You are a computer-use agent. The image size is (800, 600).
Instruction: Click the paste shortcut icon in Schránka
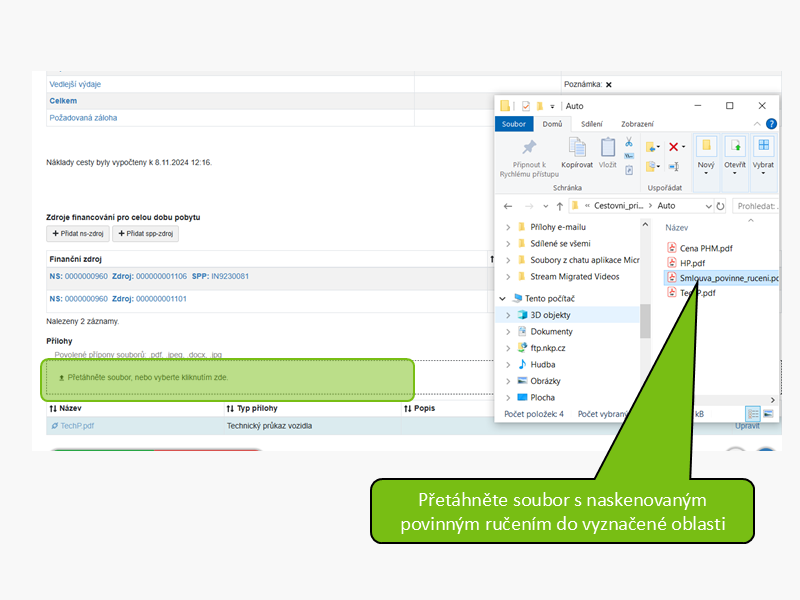pyautogui.click(x=629, y=170)
